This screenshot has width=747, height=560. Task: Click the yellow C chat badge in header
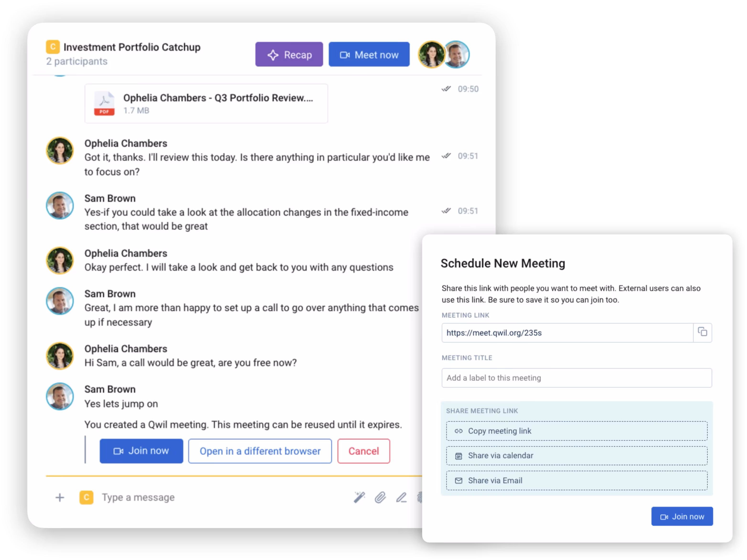(53, 47)
